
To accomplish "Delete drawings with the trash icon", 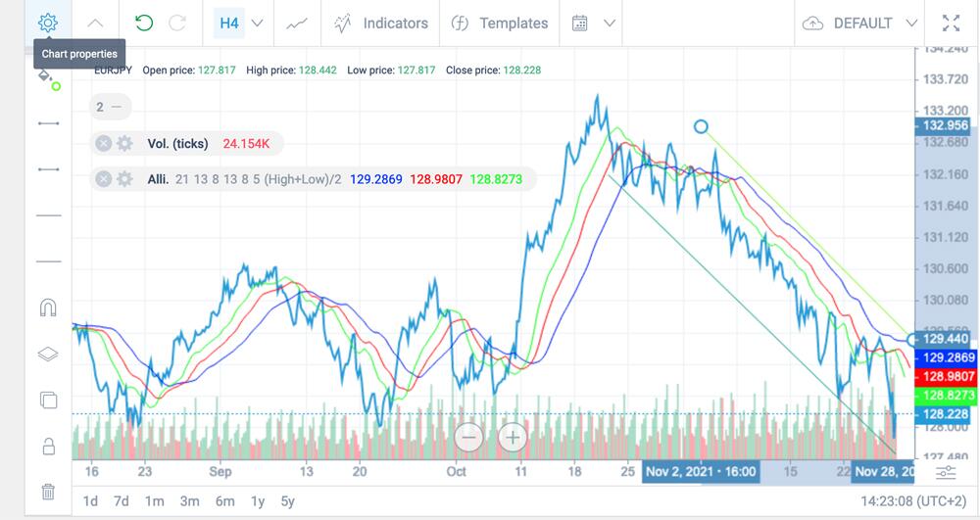I will pyautogui.click(x=48, y=492).
